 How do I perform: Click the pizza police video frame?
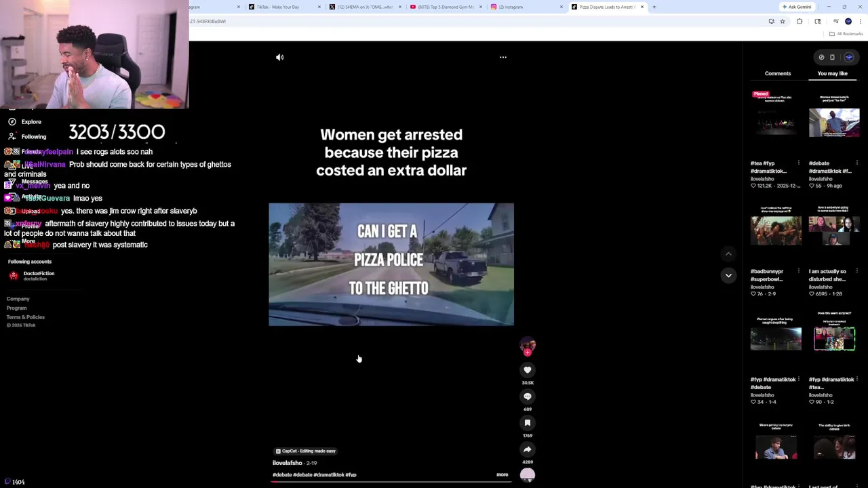point(391,264)
